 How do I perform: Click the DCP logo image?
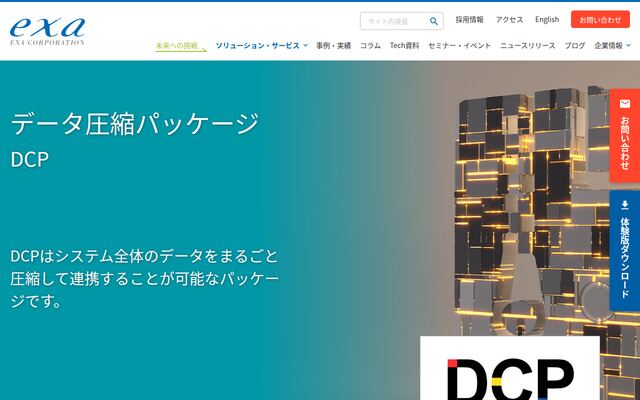[510, 368]
